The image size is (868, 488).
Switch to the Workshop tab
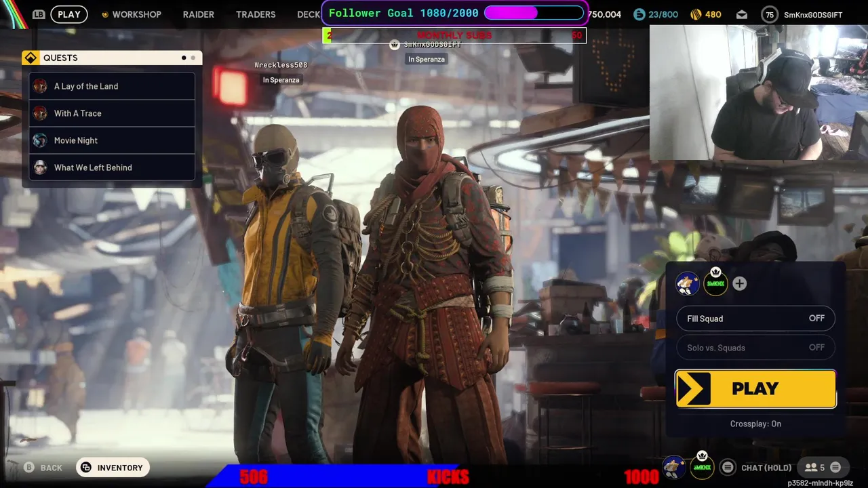coord(136,14)
